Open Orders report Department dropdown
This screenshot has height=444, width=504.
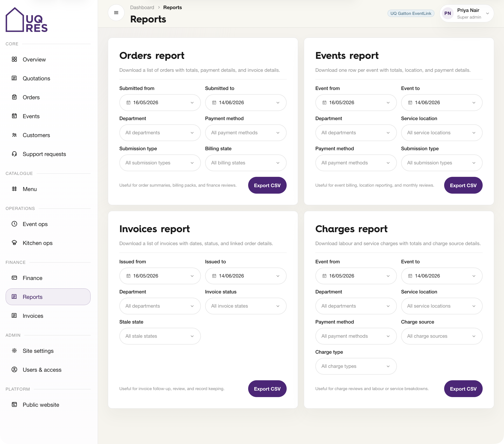coord(160,133)
